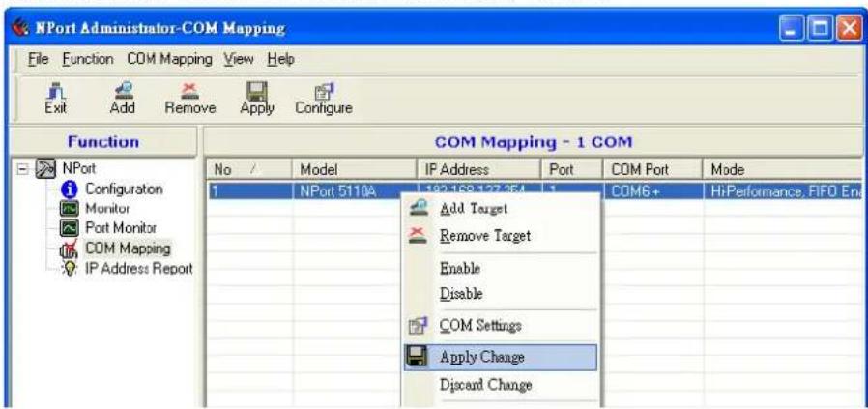Select IP Address Report in tree
This screenshot has height=409, width=868.
coord(138,269)
